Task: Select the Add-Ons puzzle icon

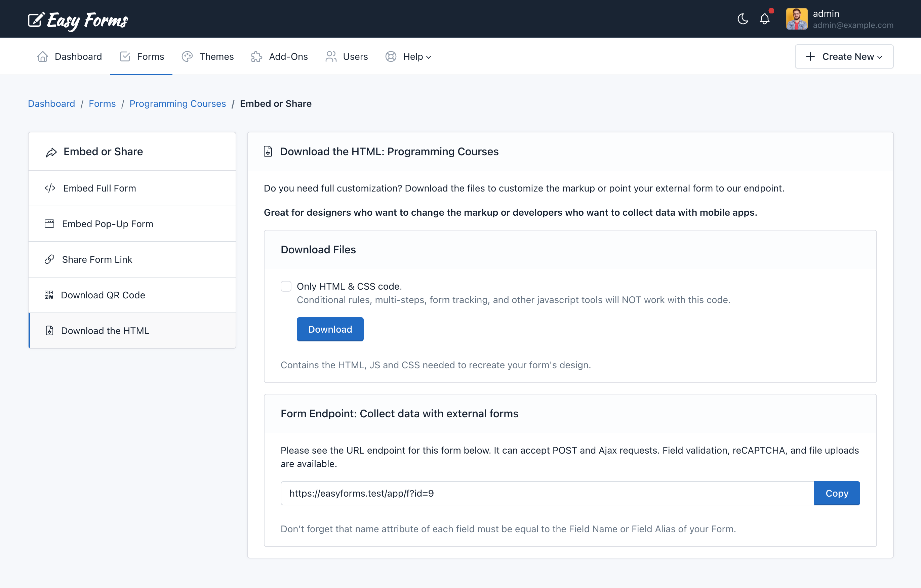Action: 256,56
